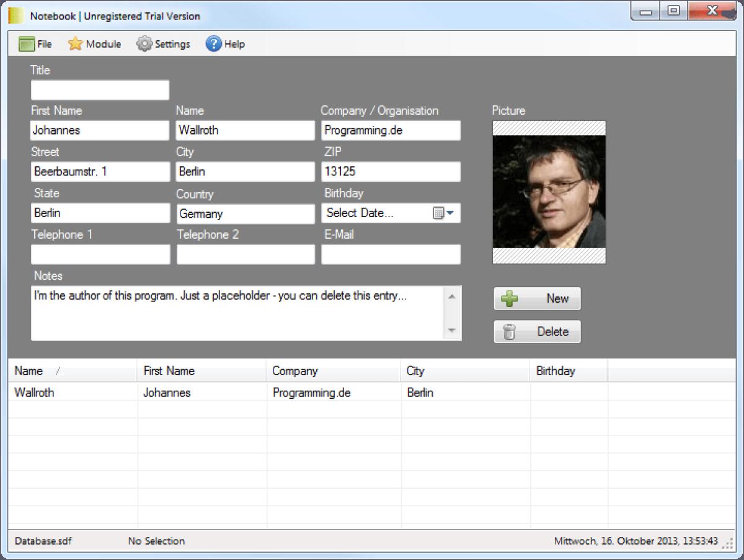Open the Birthday date picker dropdown
This screenshot has height=560, width=744.
449,213
